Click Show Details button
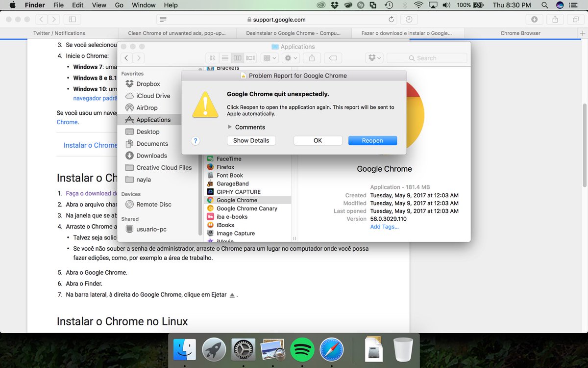The image size is (588, 368). (x=251, y=140)
